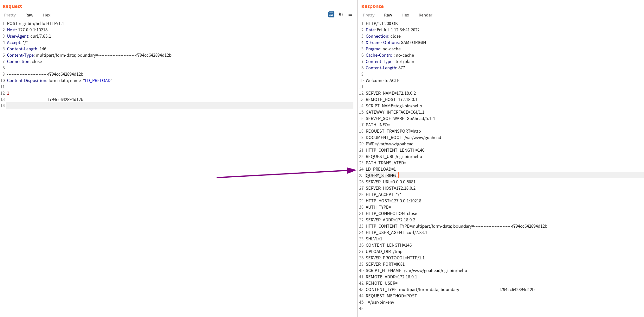The width and height of the screenshot is (644, 317).
Task: Click the 'Content-Length: 877' response header
Action: point(385,68)
